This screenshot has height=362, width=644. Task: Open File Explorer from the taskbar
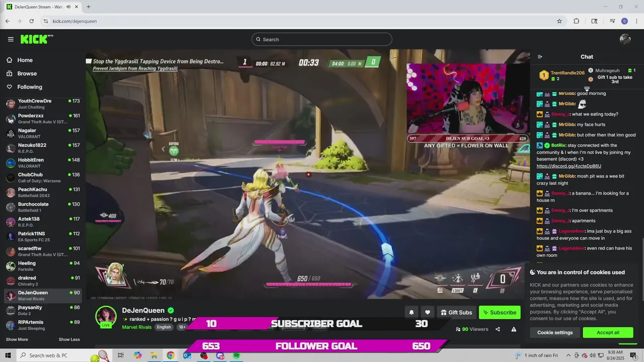154,355
